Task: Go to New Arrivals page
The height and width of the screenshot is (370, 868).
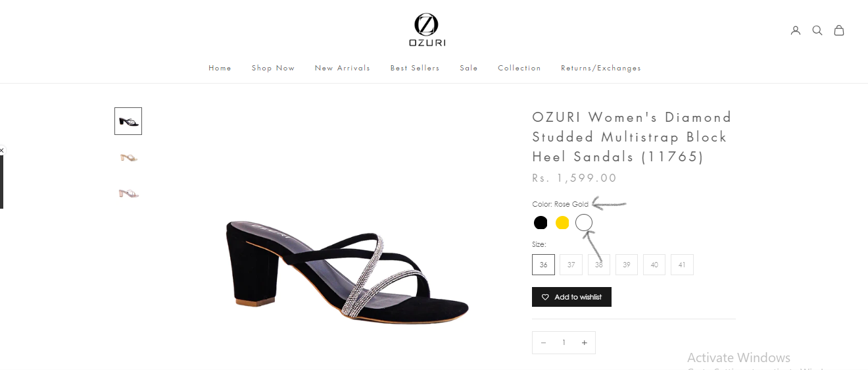Action: click(343, 68)
